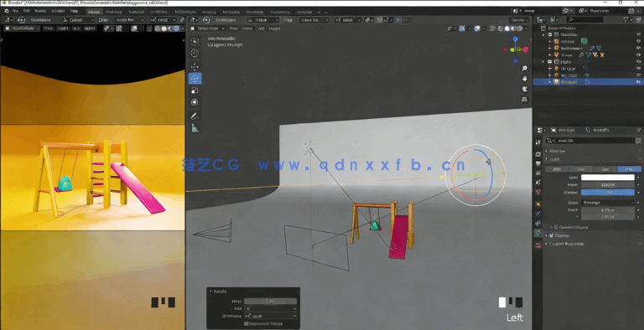The image size is (644, 330).
Task: Set light type to Spot
Action: (x=605, y=169)
